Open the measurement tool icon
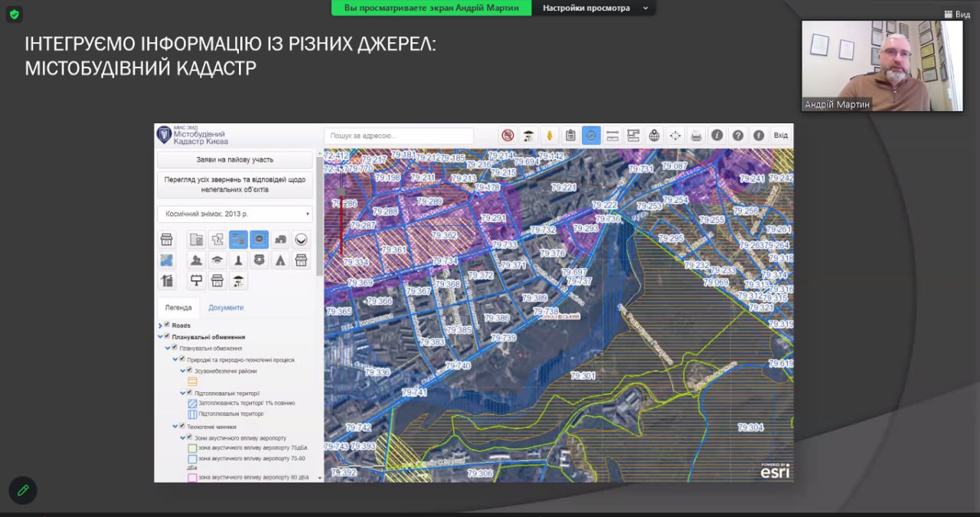The image size is (980, 517). pyautogui.click(x=612, y=135)
